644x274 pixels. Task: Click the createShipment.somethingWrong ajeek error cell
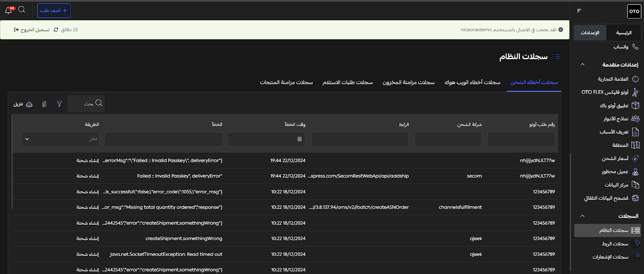(184, 239)
